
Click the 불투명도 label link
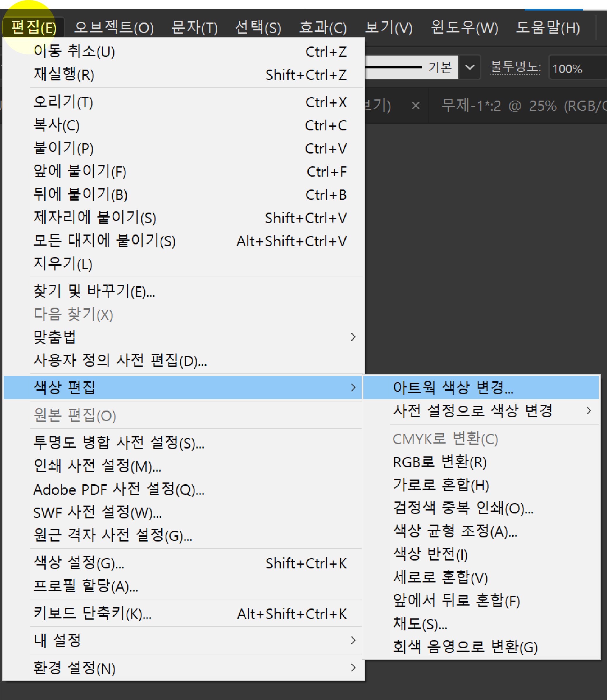(x=515, y=67)
